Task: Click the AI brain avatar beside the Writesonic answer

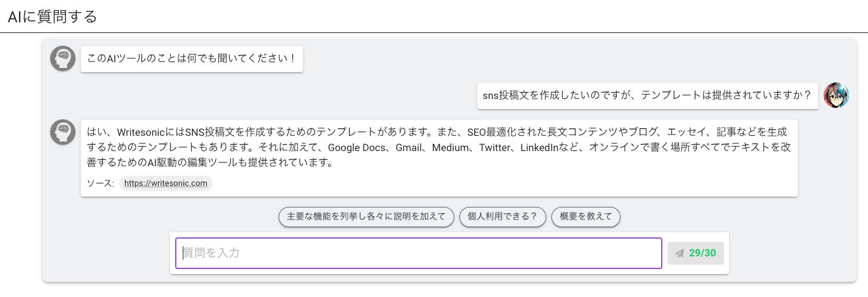Action: pyautogui.click(x=63, y=132)
